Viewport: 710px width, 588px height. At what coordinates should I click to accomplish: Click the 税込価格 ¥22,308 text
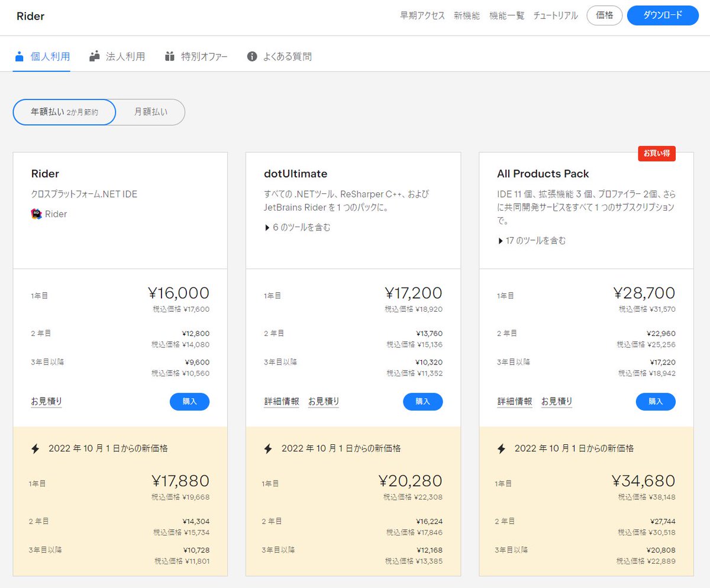click(413, 497)
